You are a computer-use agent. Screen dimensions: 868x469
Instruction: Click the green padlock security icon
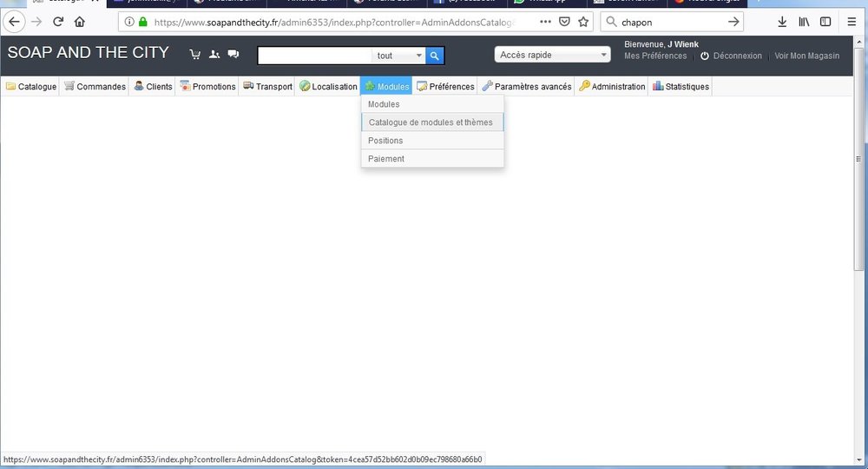[x=143, y=23]
